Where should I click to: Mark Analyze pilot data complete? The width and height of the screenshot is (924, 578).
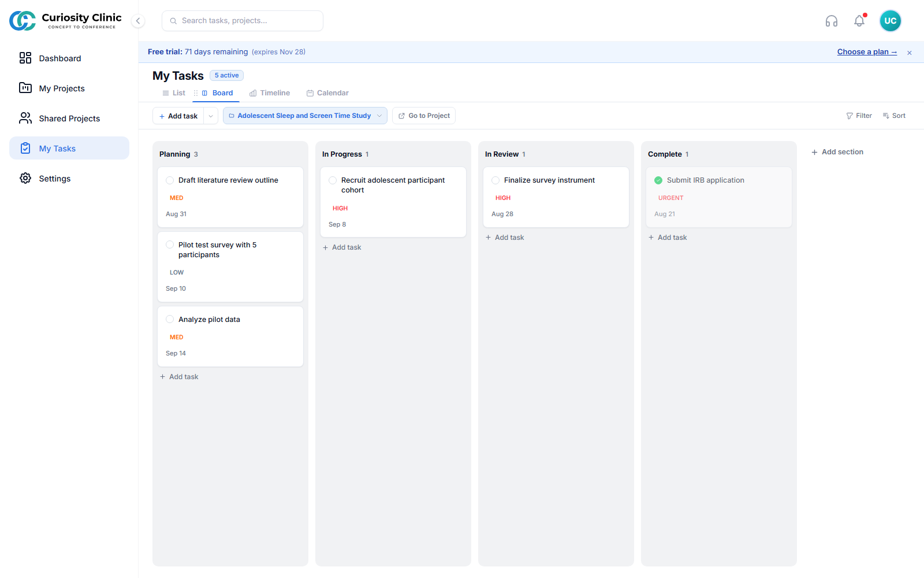(x=170, y=320)
